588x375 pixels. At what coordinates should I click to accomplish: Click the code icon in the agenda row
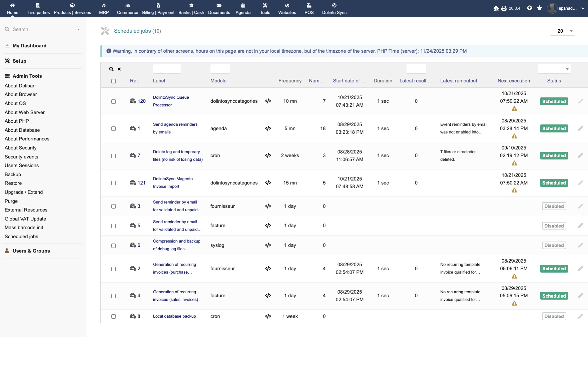[x=268, y=128]
